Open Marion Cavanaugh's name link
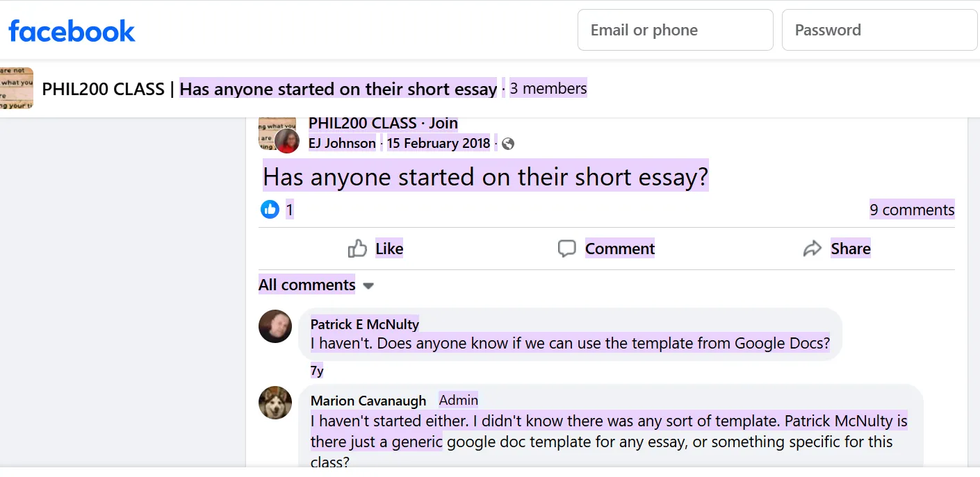The image size is (980, 477). [x=368, y=401]
